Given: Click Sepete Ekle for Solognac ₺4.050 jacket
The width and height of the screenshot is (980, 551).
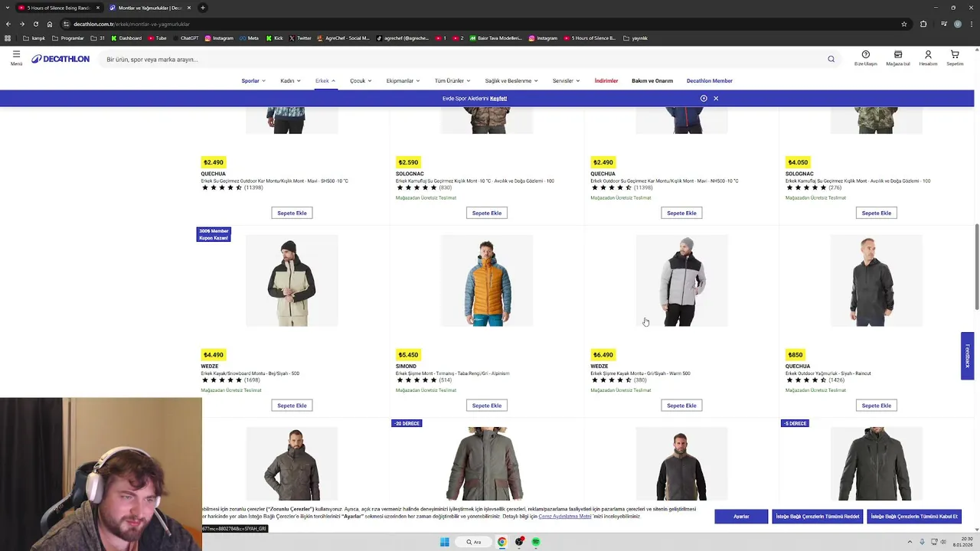Looking at the screenshot, I should [x=877, y=213].
